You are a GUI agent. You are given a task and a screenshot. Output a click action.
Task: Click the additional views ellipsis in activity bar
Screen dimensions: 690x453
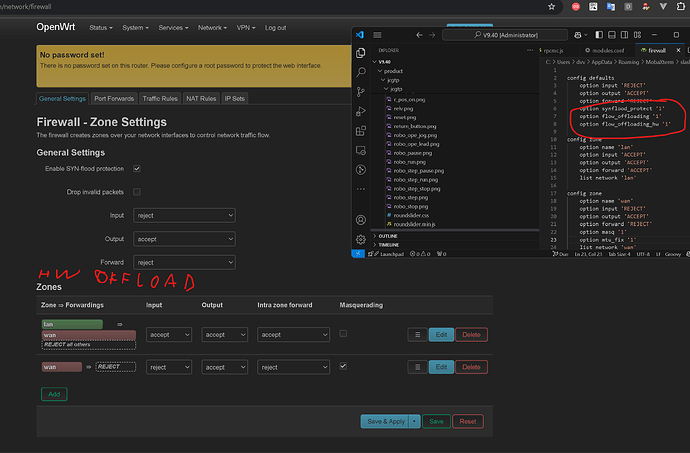click(361, 189)
